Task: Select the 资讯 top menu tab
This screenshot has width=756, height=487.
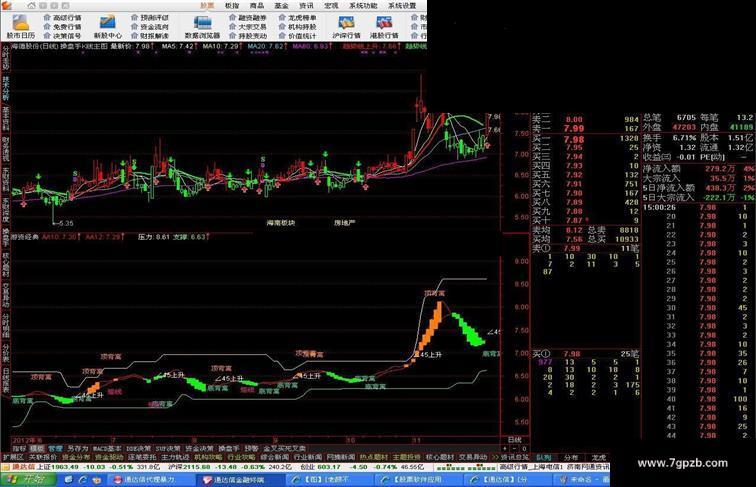Action: (306, 6)
